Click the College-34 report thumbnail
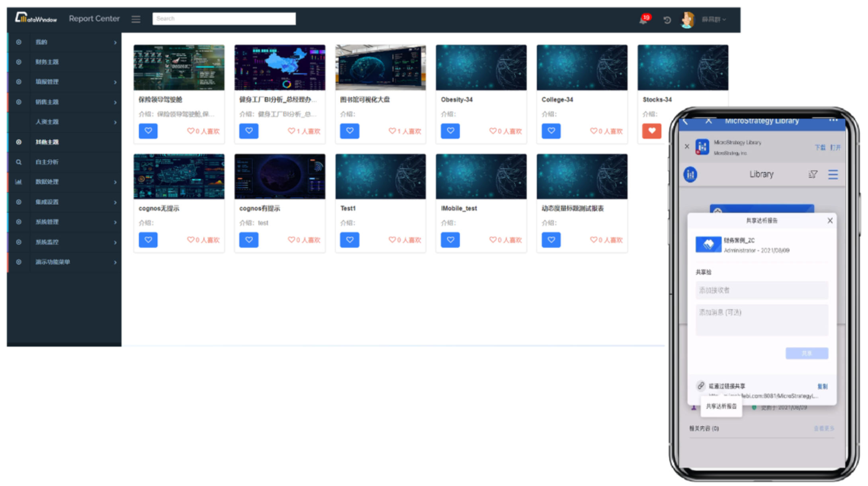This screenshot has height=486, width=868. pyautogui.click(x=582, y=67)
